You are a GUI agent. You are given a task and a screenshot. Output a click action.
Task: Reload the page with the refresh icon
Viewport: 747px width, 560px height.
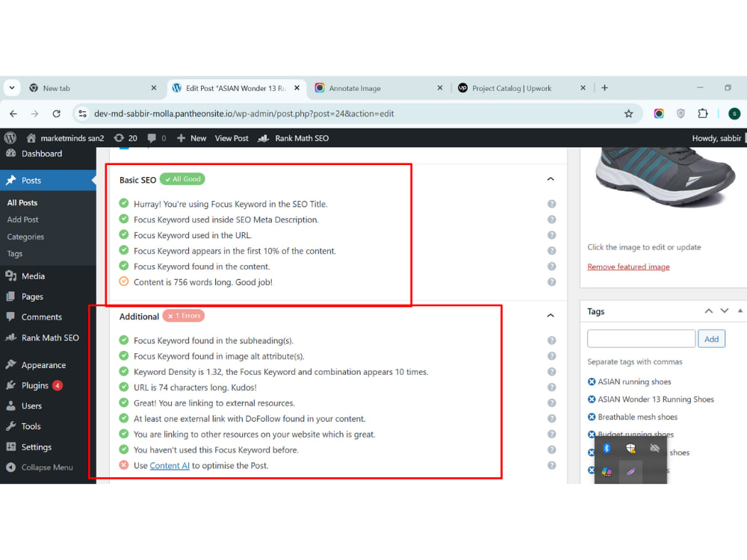pos(56,113)
